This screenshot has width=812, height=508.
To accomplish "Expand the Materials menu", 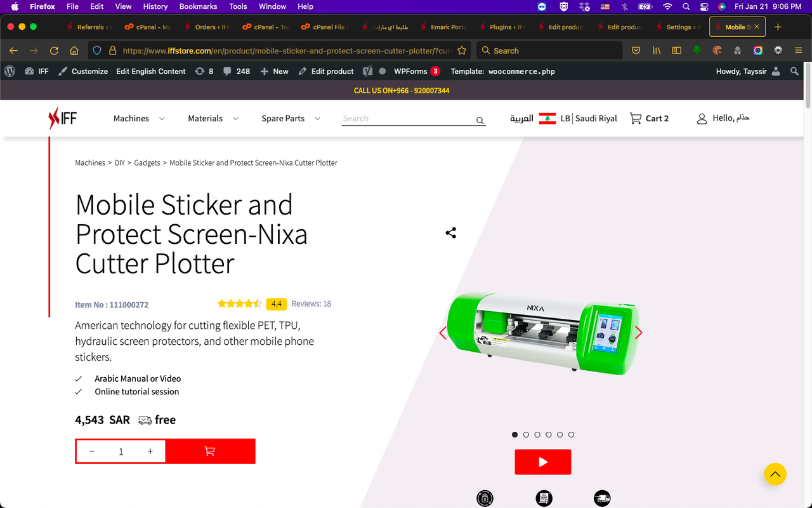I will pos(213,118).
